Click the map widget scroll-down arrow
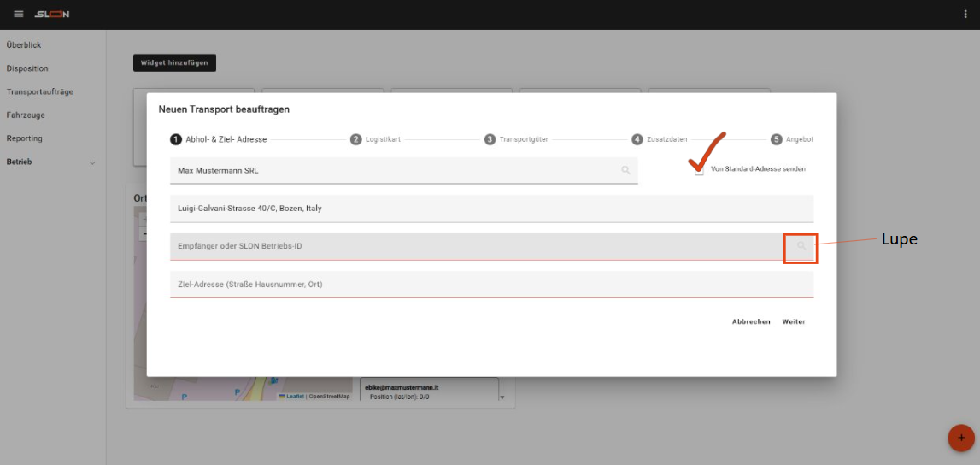Screen dimensions: 980x465 (x=502, y=397)
